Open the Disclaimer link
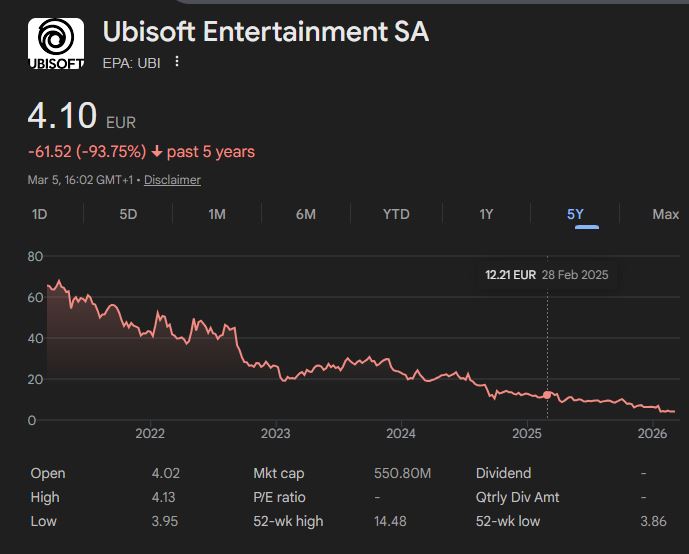This screenshot has width=689, height=554. coord(172,180)
